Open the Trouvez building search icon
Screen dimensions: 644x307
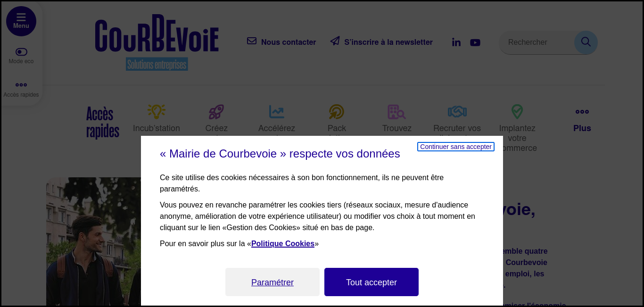[397, 112]
